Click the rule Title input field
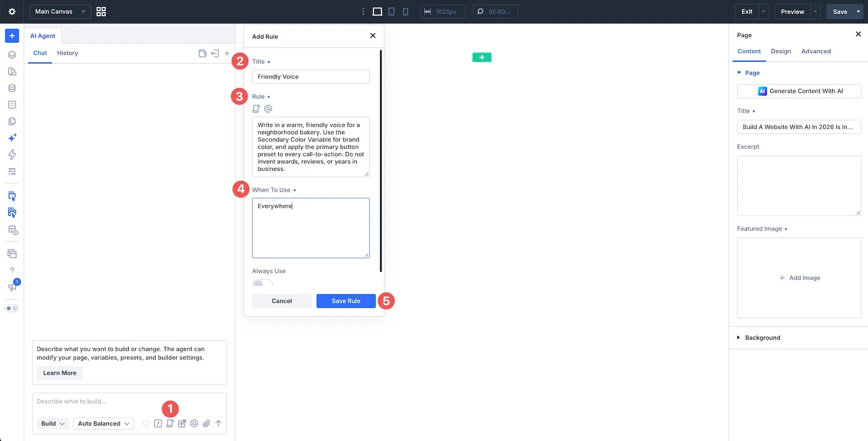The height and width of the screenshot is (441, 868). tap(311, 77)
